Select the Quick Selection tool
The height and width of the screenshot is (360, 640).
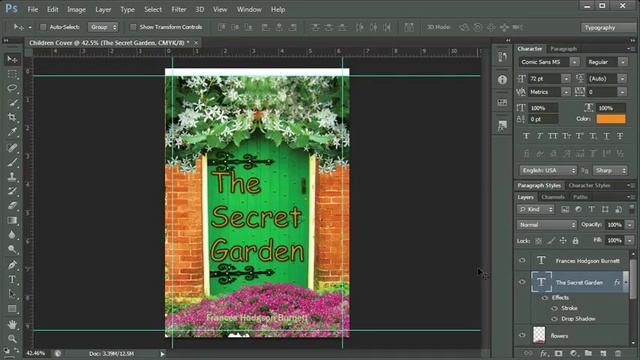pos(12,103)
